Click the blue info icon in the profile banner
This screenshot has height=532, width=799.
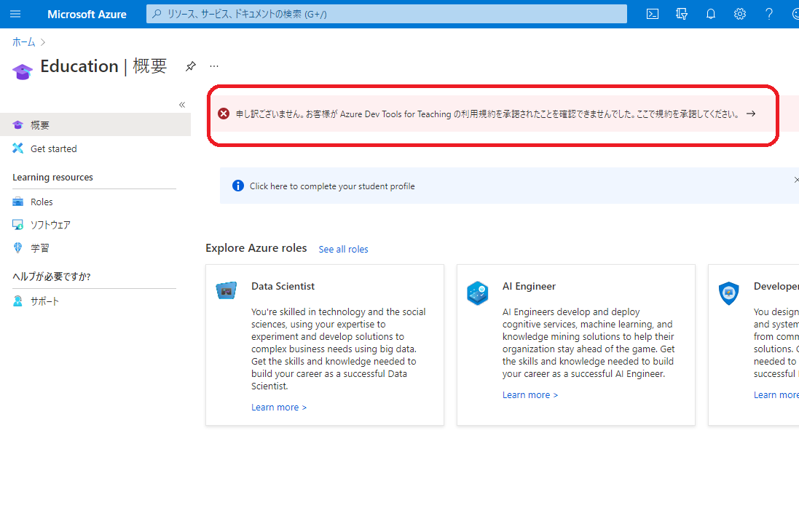point(238,186)
